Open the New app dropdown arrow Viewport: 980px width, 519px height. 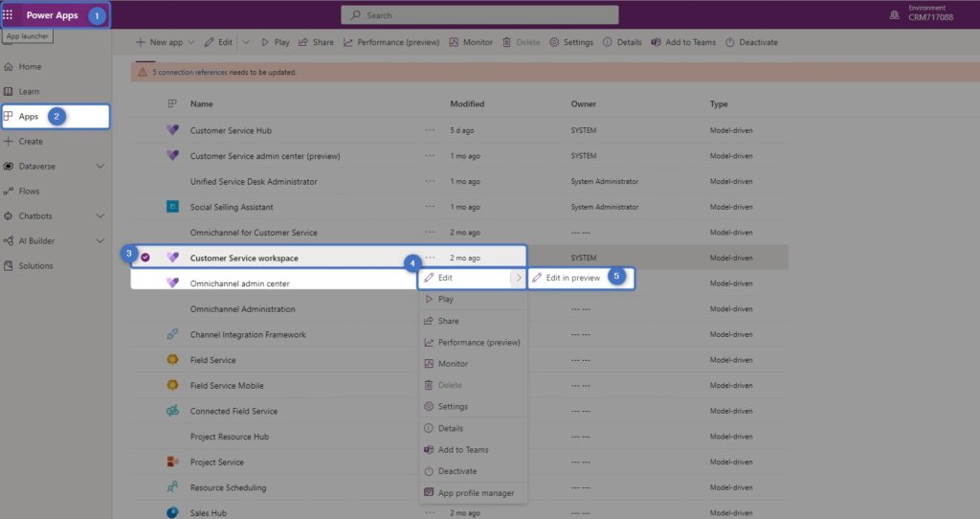191,42
